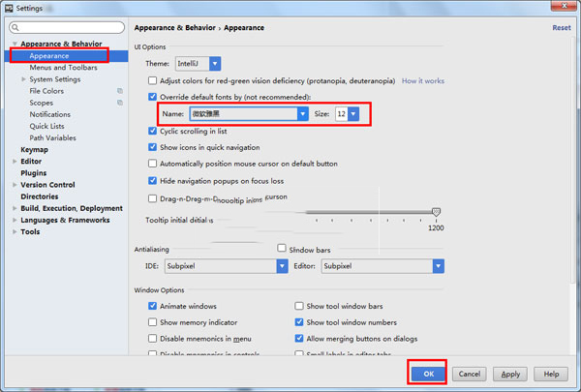Image resolution: width=581 pixels, height=392 pixels.
Task: Expand the Tools tree node
Action: pyautogui.click(x=15, y=232)
